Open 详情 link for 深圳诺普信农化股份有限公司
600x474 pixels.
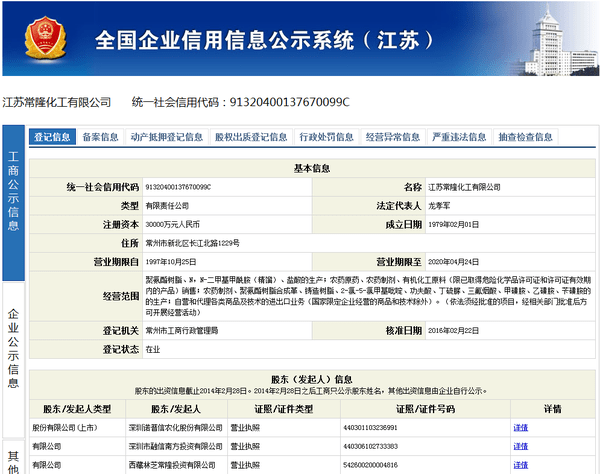[520, 428]
